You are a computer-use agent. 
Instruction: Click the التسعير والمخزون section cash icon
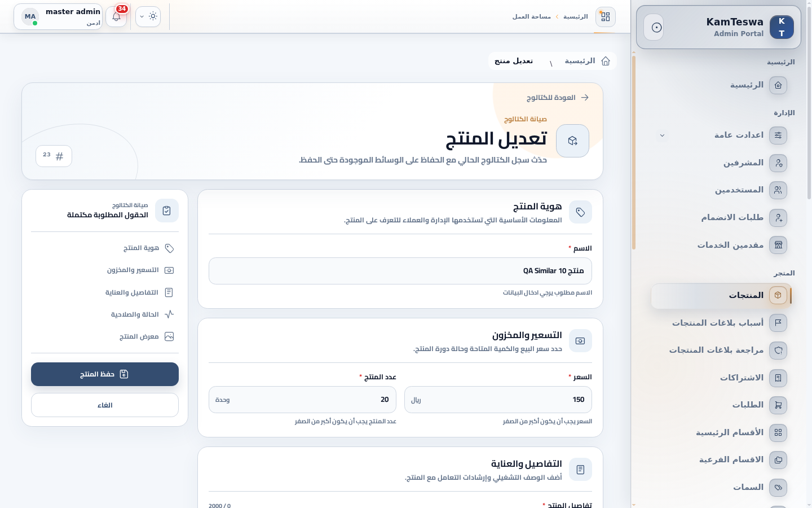(x=580, y=341)
